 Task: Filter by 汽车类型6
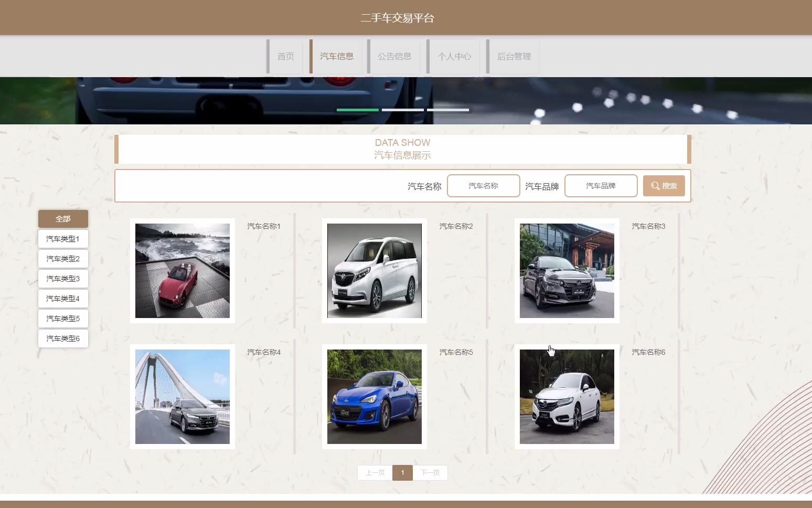pyautogui.click(x=63, y=338)
